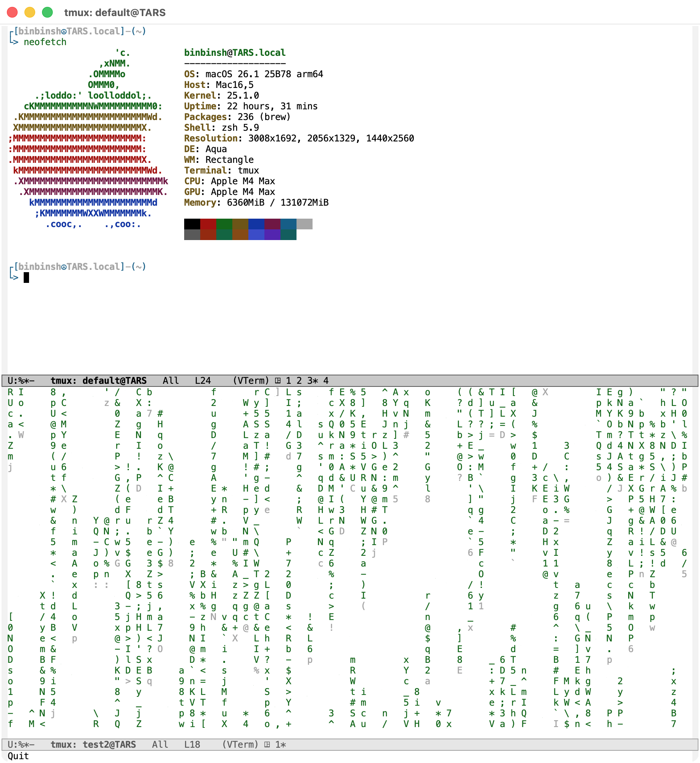The width and height of the screenshot is (700, 763).
Task: Click the window icon in the test2@TARS mode line
Action: coord(267,745)
